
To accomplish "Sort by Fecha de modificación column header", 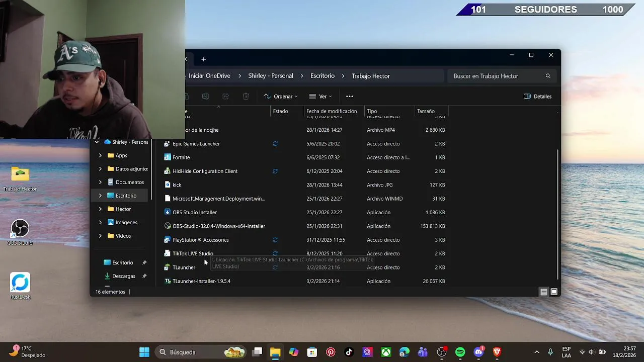I will point(332,111).
